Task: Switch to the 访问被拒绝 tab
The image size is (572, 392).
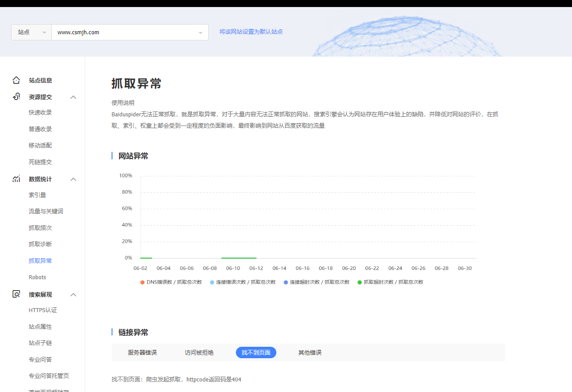Action: (x=199, y=352)
